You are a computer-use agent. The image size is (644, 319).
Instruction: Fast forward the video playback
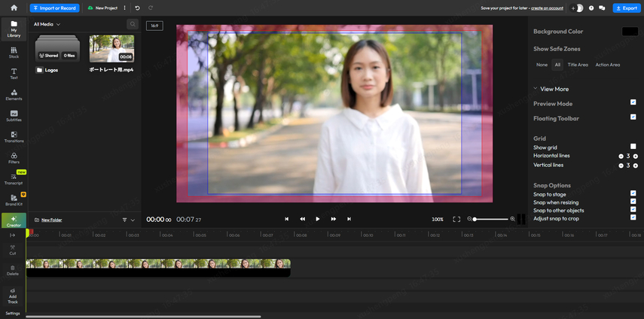pyautogui.click(x=333, y=220)
